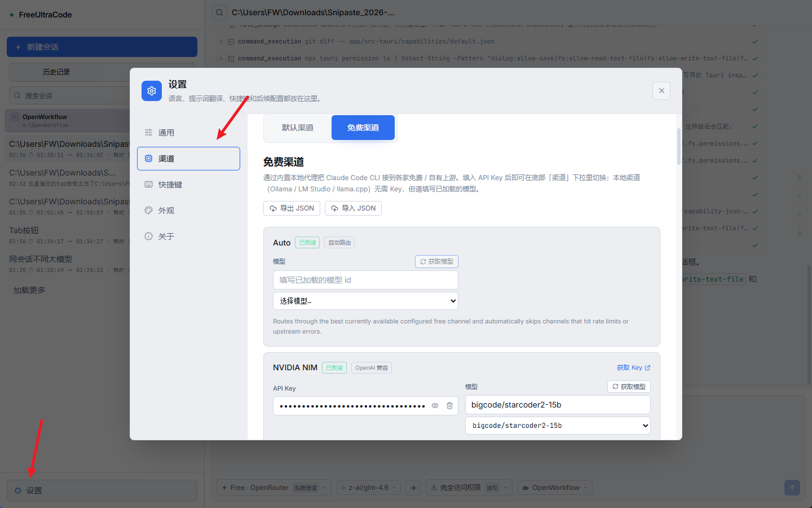This screenshot has width=812, height=508.
Task: Click the plus button in bottom toolbar
Action: coord(413,488)
